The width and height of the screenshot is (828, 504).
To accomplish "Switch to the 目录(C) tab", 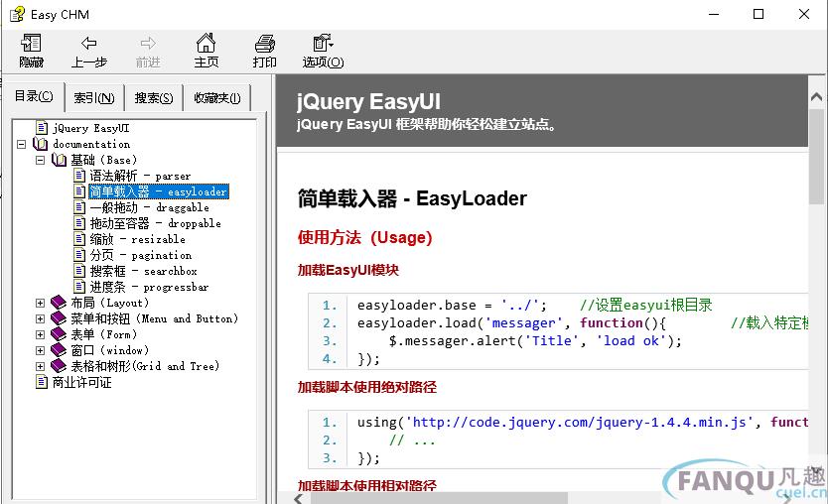I will 34,96.
